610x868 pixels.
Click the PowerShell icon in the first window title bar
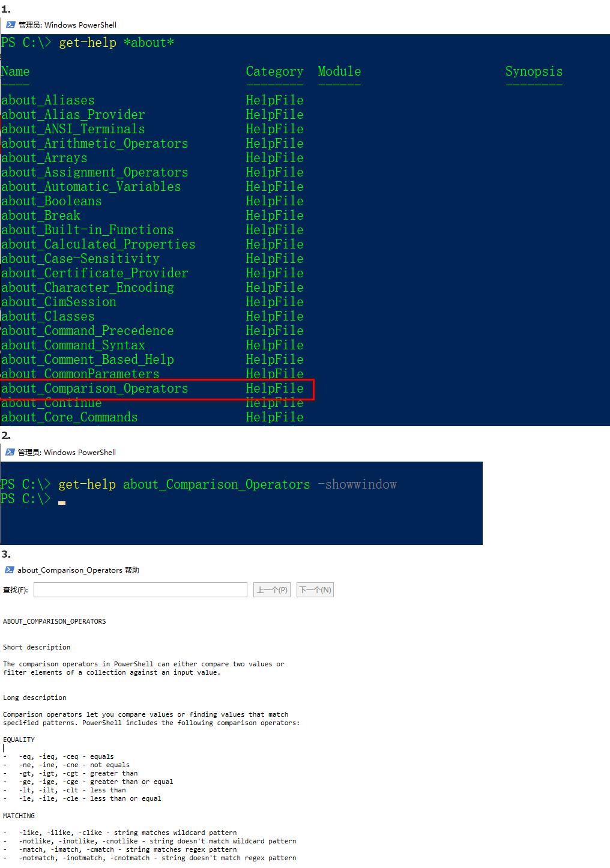(10, 25)
